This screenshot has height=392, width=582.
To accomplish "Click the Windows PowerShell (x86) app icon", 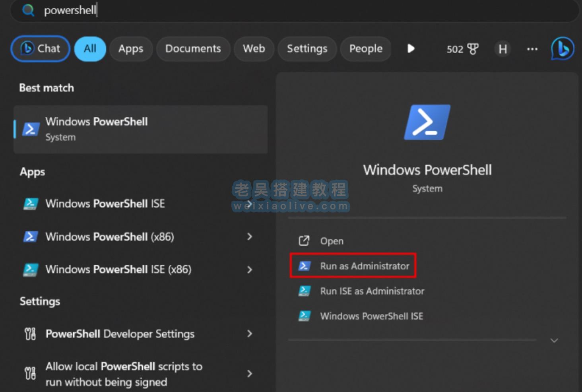I will (31, 237).
